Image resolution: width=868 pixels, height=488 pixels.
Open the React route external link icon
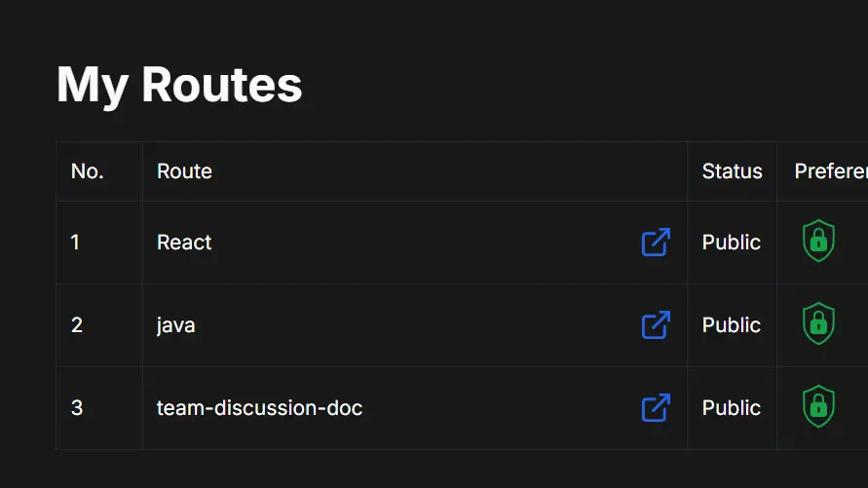(x=656, y=243)
